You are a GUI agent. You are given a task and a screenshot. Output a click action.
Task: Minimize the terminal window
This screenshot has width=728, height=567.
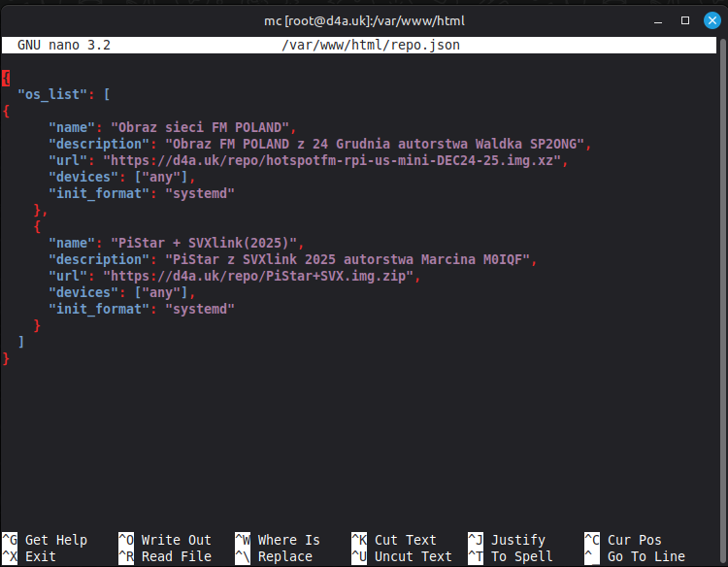[x=659, y=19]
